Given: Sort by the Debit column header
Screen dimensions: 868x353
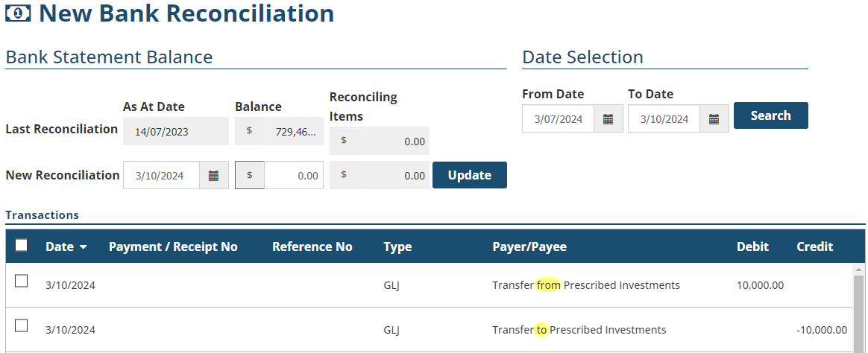Looking at the screenshot, I should tap(752, 247).
